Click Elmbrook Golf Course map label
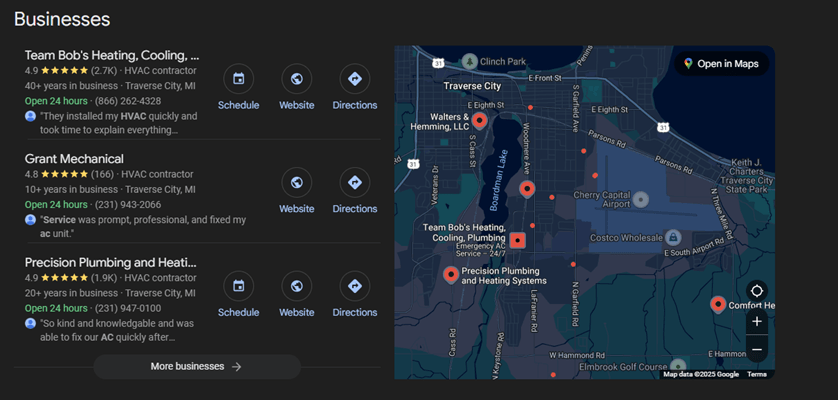The height and width of the screenshot is (400, 838). pyautogui.click(x=623, y=367)
